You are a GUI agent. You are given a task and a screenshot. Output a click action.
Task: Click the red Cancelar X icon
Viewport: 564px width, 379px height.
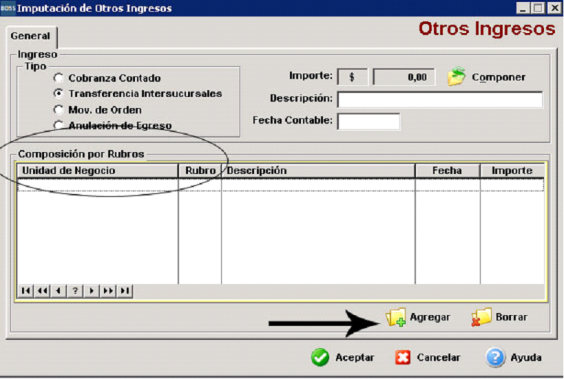[x=402, y=357]
